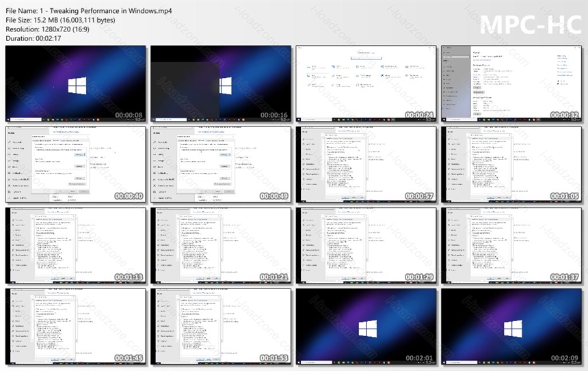Screen dimensions: 588x371
Task: Click the thumbnail marked 00:00:49
Action: 221,165
